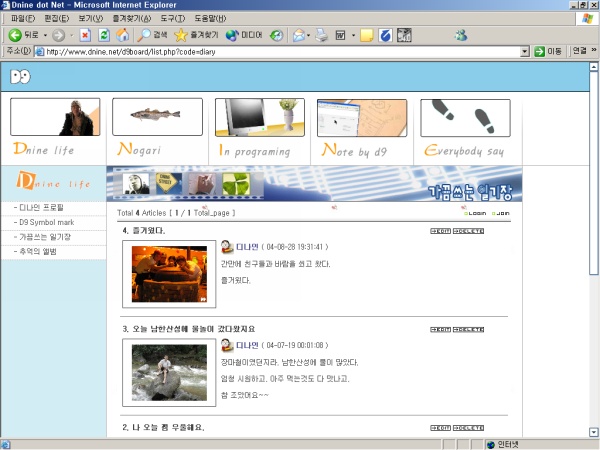The height and width of the screenshot is (450, 600).
Task: Open the 가끔쓰는 일기장 sidebar link
Action: point(45,237)
